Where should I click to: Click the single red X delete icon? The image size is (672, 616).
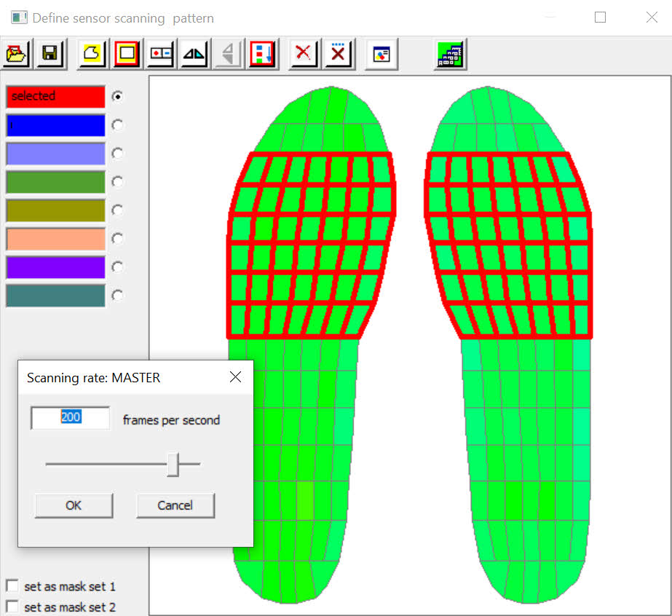(304, 54)
